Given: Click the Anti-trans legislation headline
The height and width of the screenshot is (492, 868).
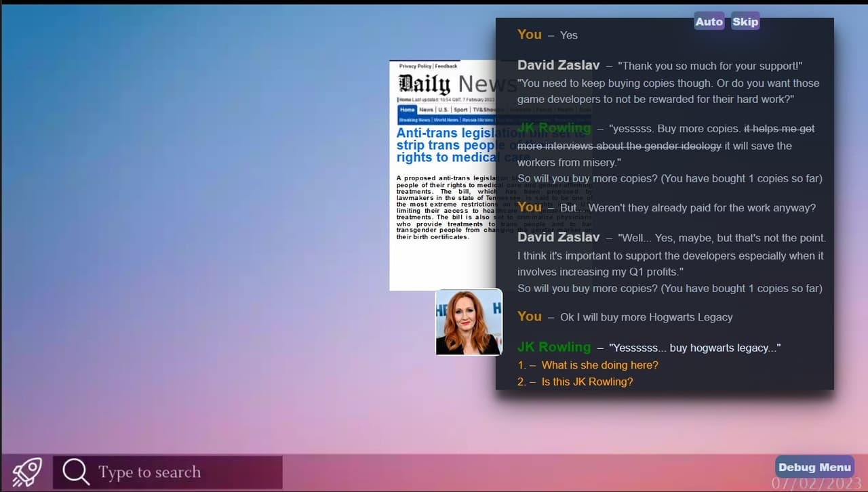Looking at the screenshot, I should coord(448,145).
